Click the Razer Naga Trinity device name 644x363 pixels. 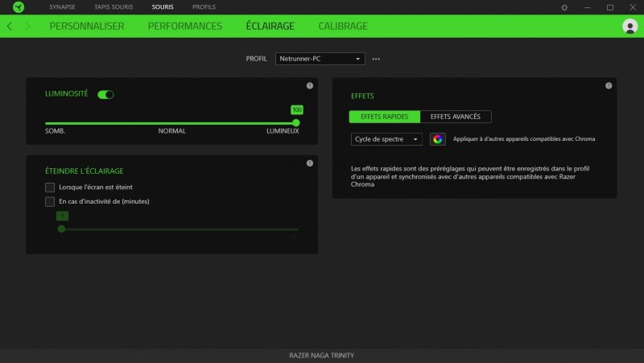pos(321,355)
